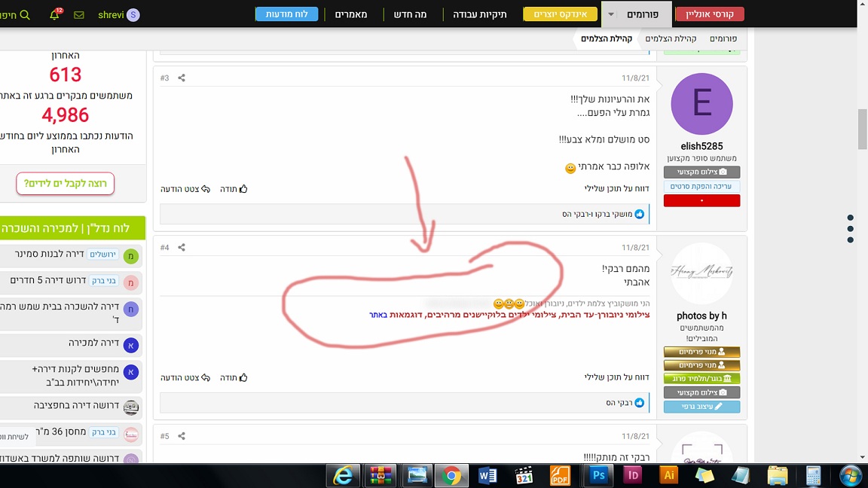Open the #4 post number link
This screenshot has width=868, height=488.
tap(164, 247)
